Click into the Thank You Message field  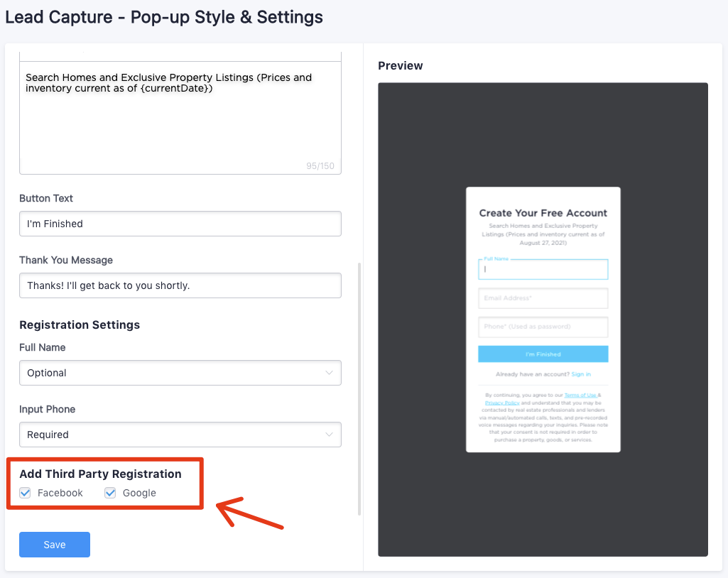tap(180, 285)
